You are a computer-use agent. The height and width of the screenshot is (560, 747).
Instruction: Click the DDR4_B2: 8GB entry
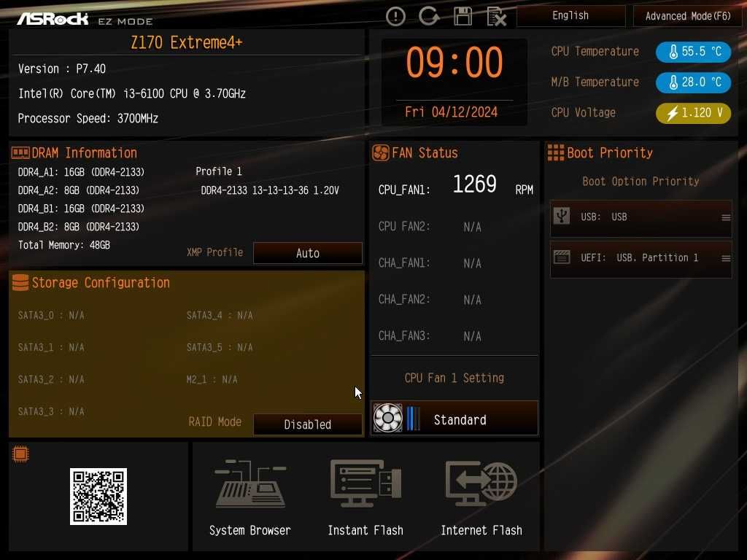pyautogui.click(x=79, y=227)
